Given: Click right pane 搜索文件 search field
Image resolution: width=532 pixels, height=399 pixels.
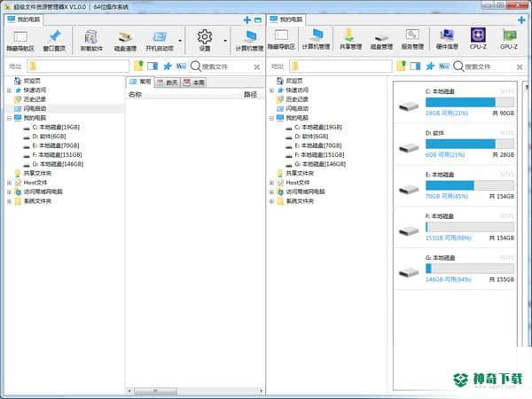Looking at the screenshot, I should click(x=489, y=66).
